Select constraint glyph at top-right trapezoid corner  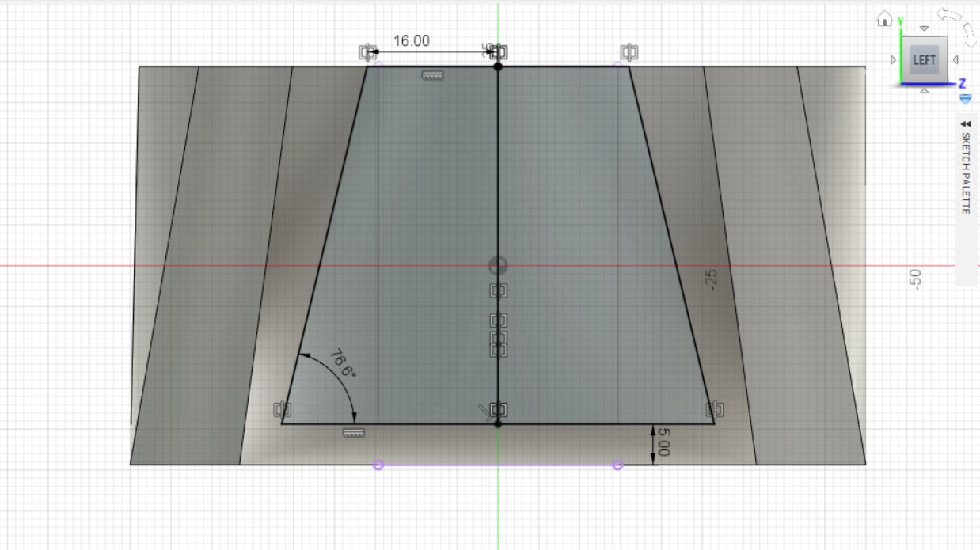629,53
